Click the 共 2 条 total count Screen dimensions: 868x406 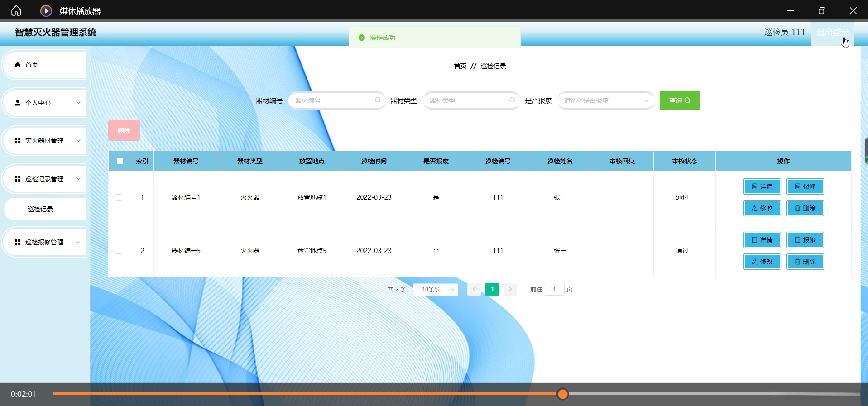(x=397, y=289)
